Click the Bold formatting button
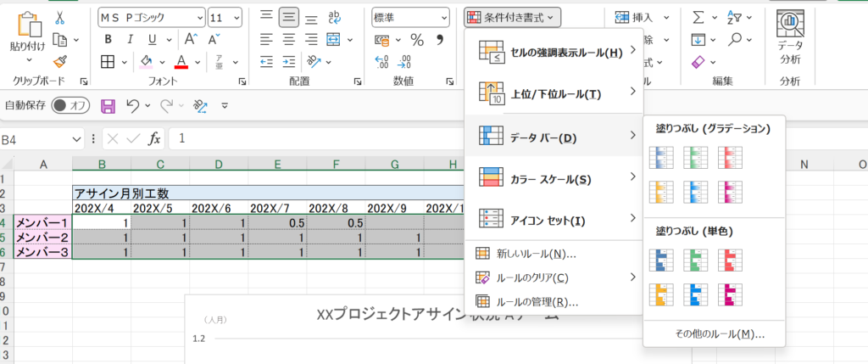This screenshot has width=868, height=364. 108,39
